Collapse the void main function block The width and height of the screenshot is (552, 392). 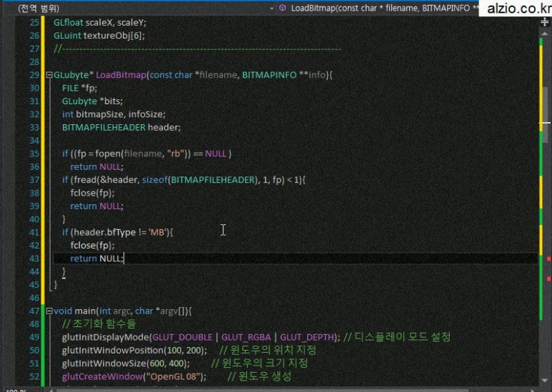click(49, 311)
